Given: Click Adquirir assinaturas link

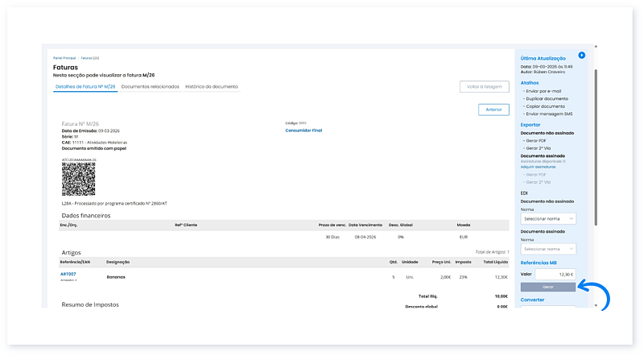Looking at the screenshot, I should click(x=539, y=166).
